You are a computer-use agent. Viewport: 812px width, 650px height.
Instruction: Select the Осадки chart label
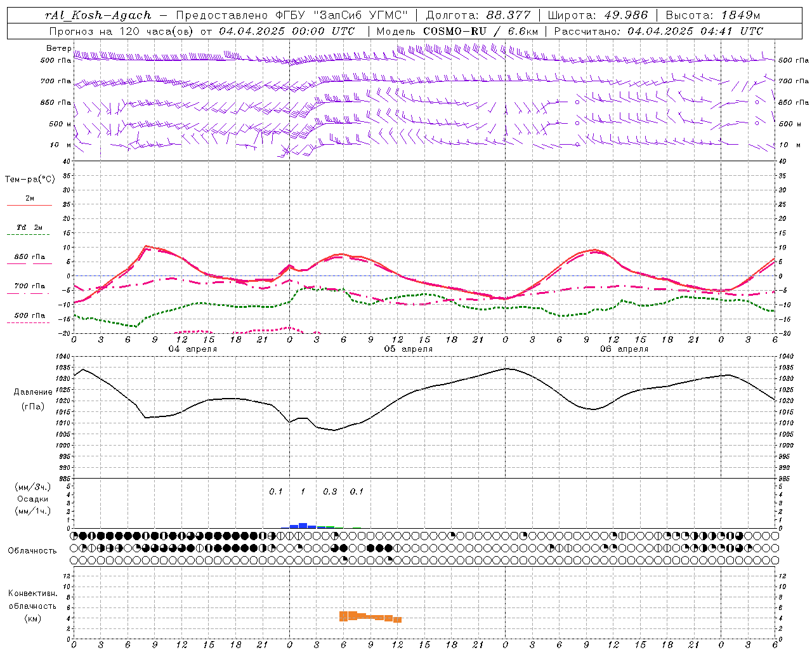click(x=32, y=499)
